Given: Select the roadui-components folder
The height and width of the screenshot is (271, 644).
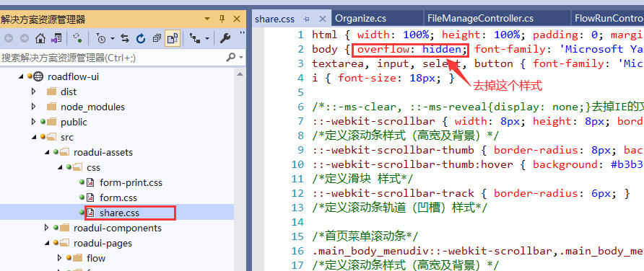Looking at the screenshot, I should (118, 228).
